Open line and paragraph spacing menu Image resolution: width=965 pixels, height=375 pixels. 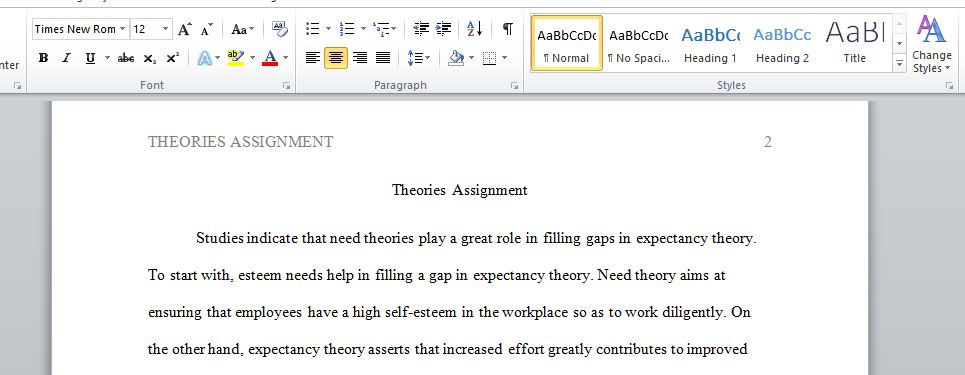pos(418,58)
